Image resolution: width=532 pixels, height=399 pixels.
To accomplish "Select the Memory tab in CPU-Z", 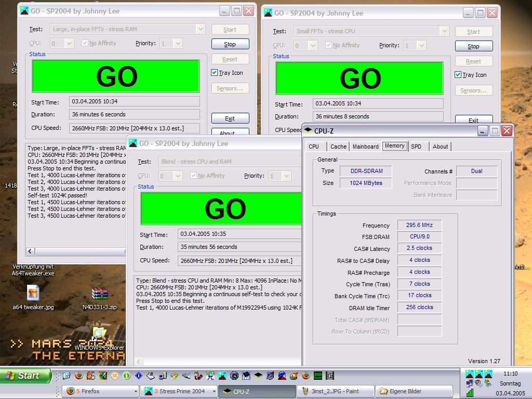I will pos(395,146).
